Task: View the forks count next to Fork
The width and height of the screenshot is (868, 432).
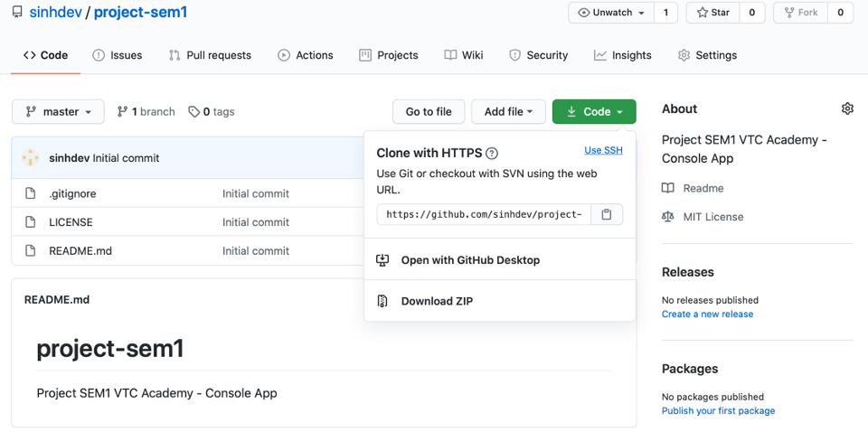Action: (x=840, y=13)
